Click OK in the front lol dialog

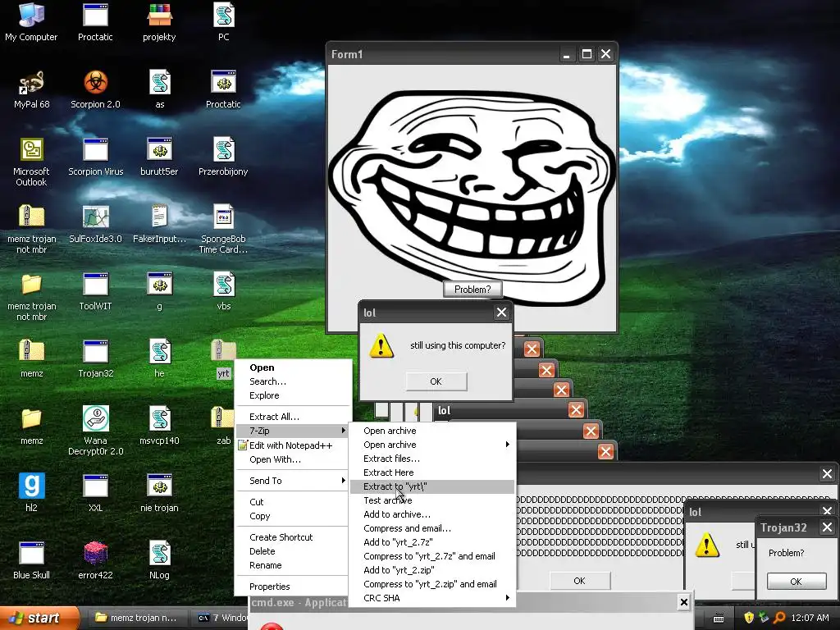click(x=436, y=381)
